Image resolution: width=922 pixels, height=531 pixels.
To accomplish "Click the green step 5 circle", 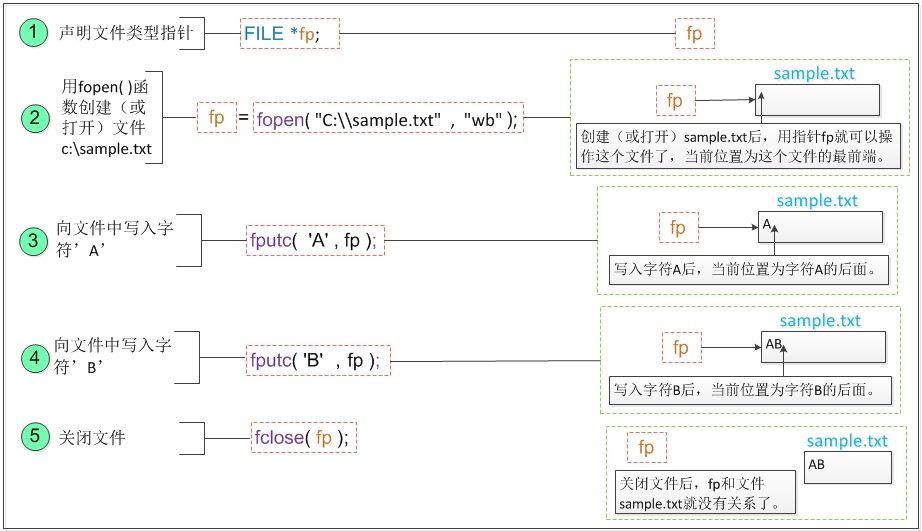I will click(x=36, y=436).
